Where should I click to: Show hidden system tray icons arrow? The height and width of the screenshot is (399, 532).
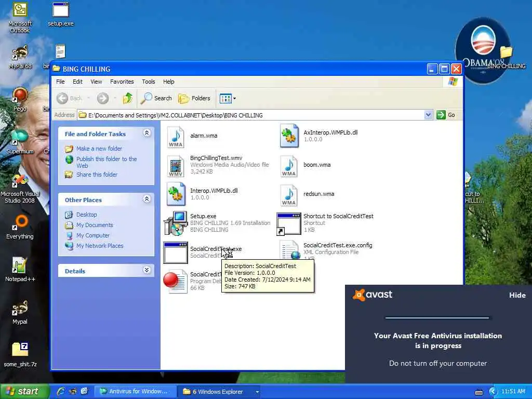pos(493,392)
